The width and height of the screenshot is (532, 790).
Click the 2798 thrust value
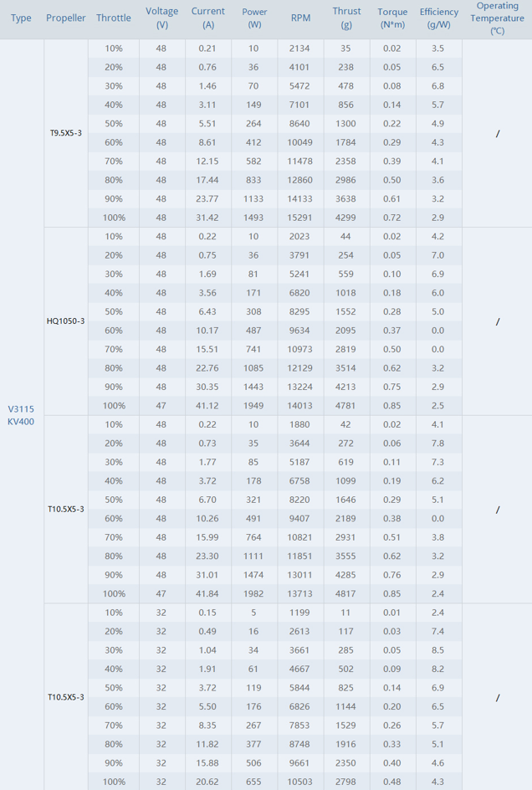(346, 782)
